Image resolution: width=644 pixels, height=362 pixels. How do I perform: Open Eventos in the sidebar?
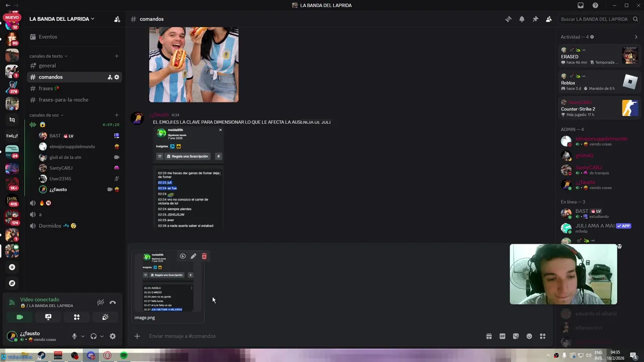tap(74, 37)
